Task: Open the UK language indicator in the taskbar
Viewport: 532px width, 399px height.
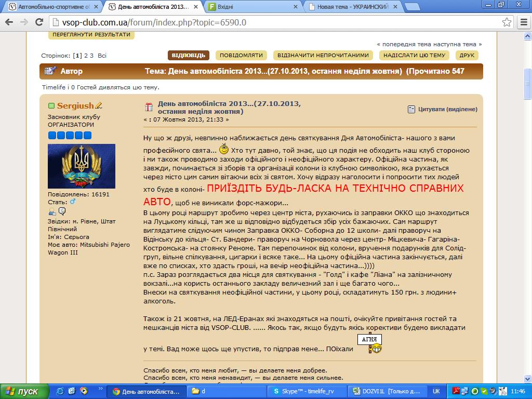Action: pos(436,391)
